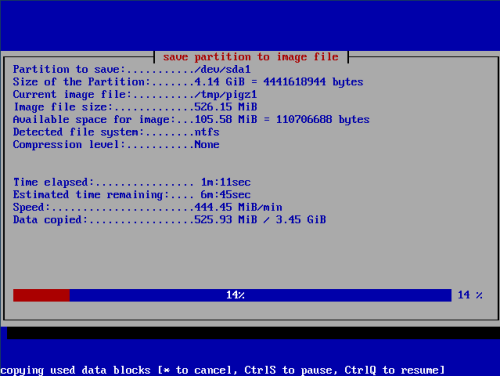Click the 'Size of the Partition' label
This screenshot has height=376, width=500.
82,82
